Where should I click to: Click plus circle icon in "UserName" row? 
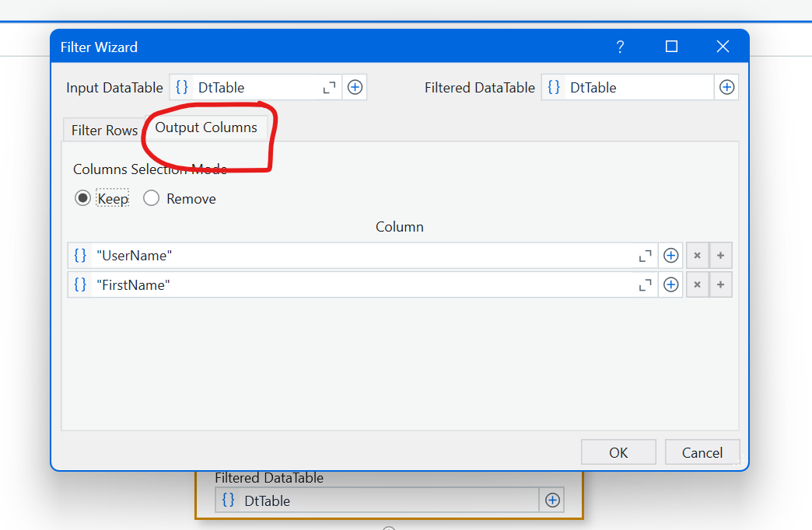coord(670,256)
